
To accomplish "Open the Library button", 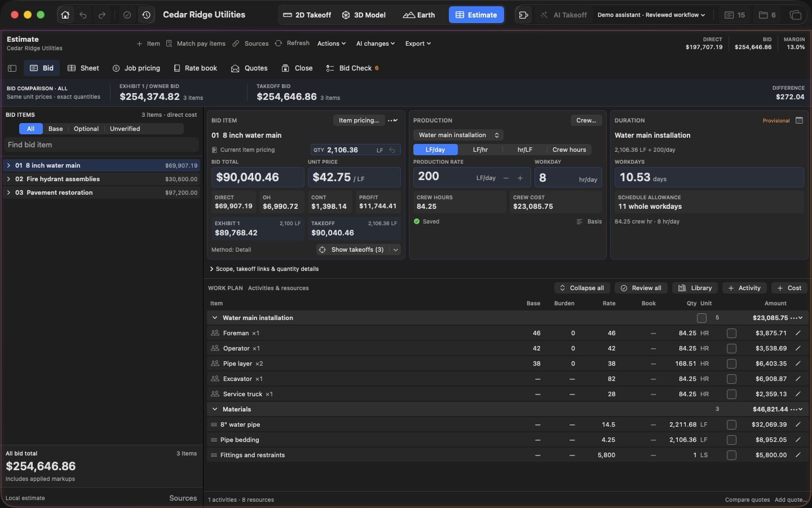I will pyautogui.click(x=695, y=288).
